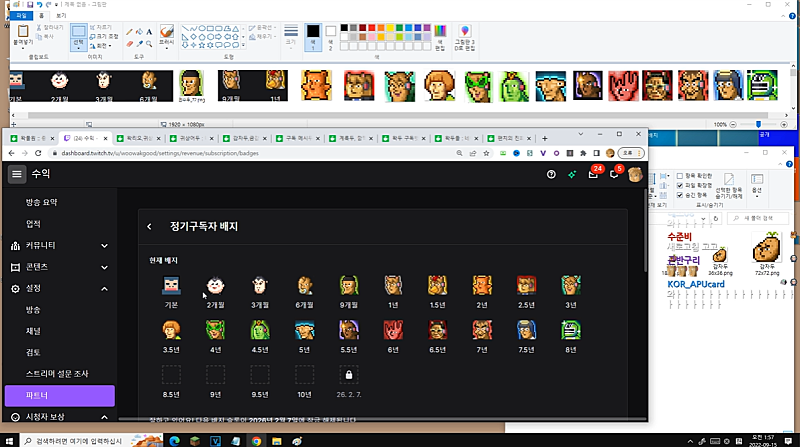This screenshot has height=447, width=800.
Task: Adjust the Paint zoom slider
Action: click(x=758, y=125)
